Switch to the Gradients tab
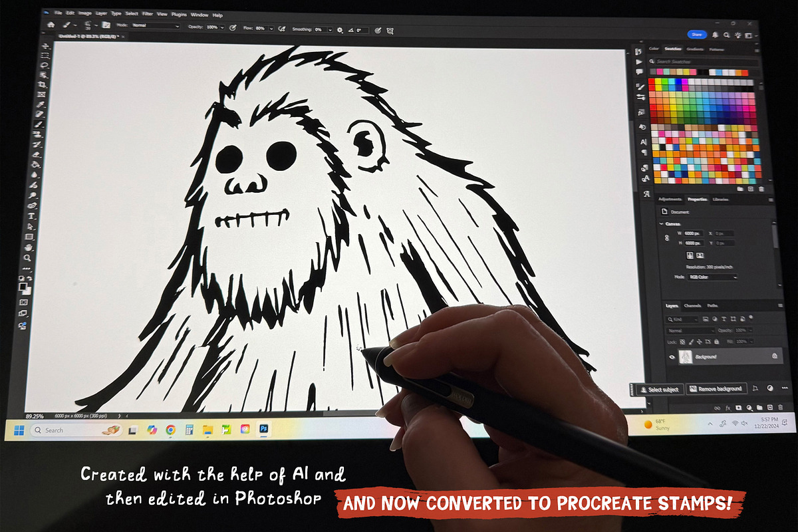This screenshot has width=798, height=532. coord(695,49)
